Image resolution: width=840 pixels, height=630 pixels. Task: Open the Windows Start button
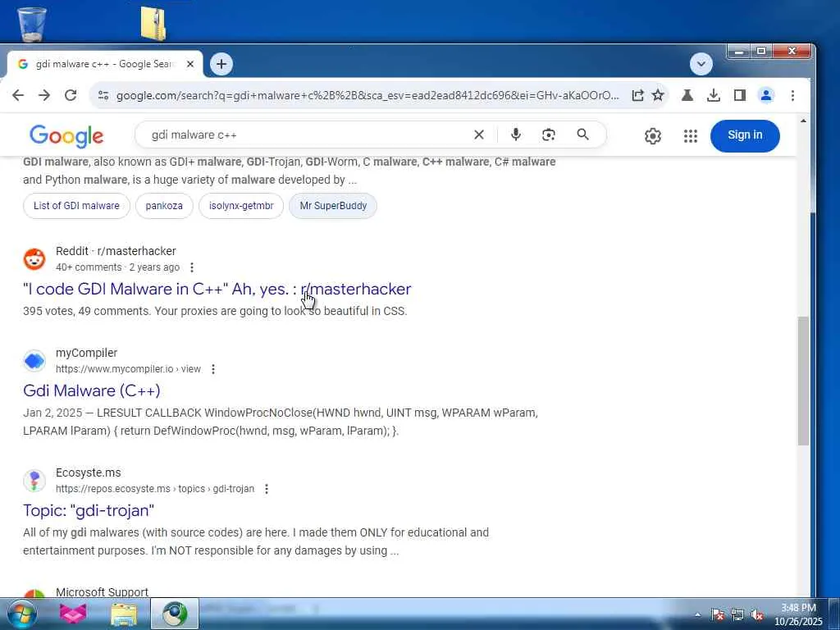click(21, 614)
